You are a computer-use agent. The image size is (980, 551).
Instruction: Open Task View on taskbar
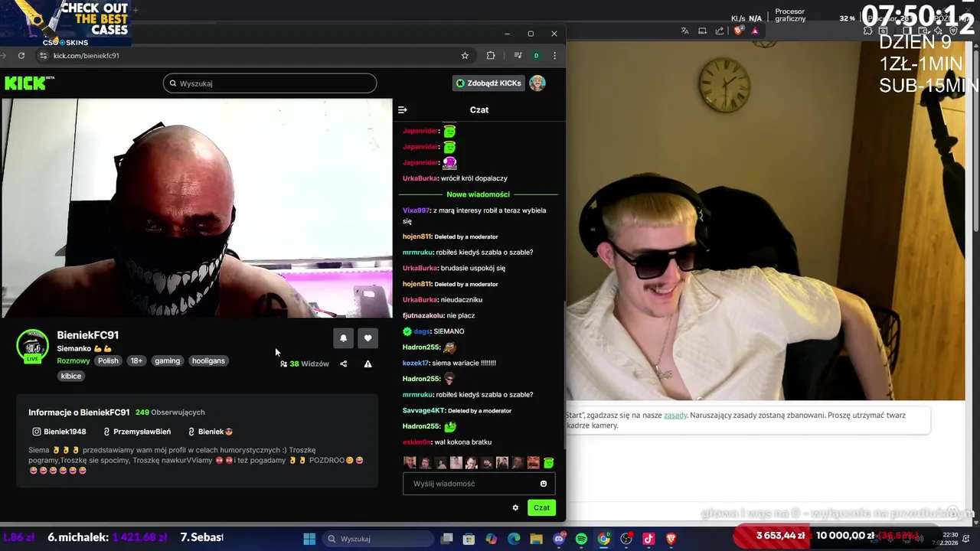(447, 539)
